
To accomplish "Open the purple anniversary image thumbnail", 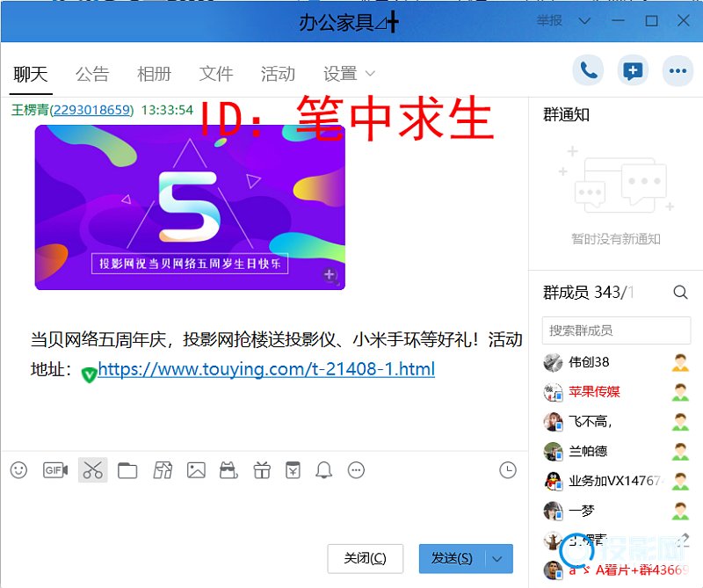I will point(190,207).
